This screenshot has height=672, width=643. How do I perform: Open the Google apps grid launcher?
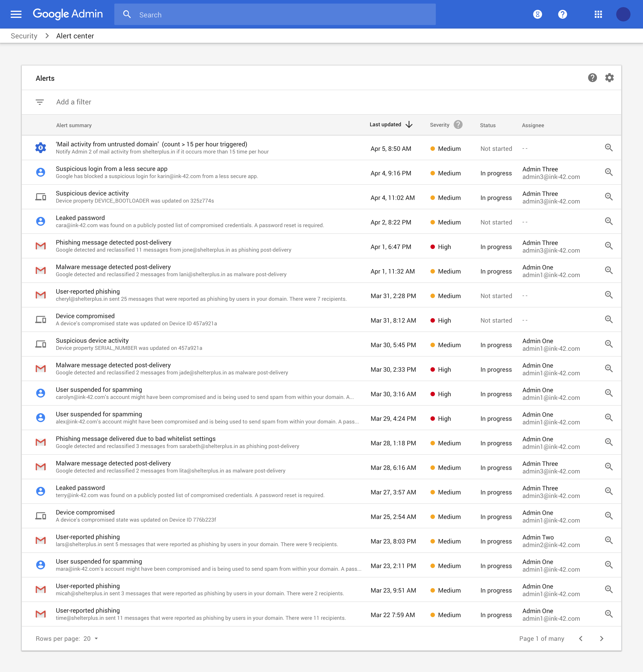(x=598, y=14)
